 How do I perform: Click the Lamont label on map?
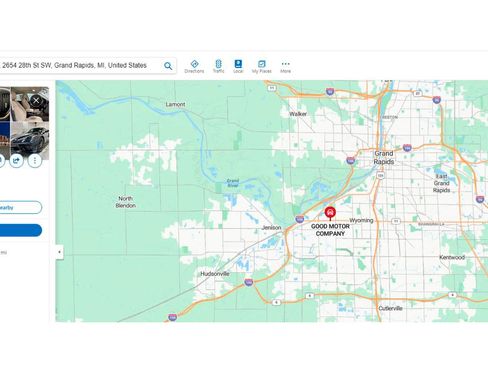pos(175,104)
